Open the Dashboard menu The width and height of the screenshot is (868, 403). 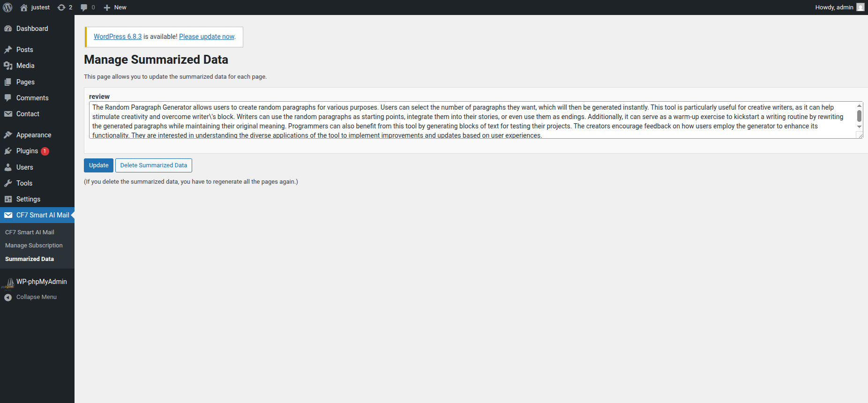[x=32, y=29]
